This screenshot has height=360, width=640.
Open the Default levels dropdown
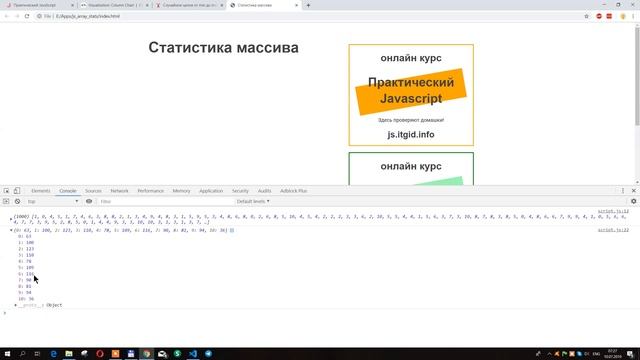[x=253, y=201]
